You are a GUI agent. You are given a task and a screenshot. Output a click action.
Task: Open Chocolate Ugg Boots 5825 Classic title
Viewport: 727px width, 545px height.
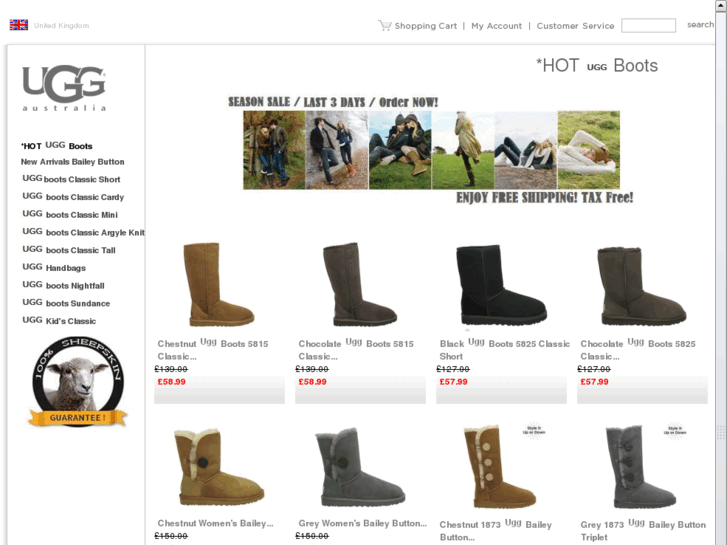coord(638,350)
